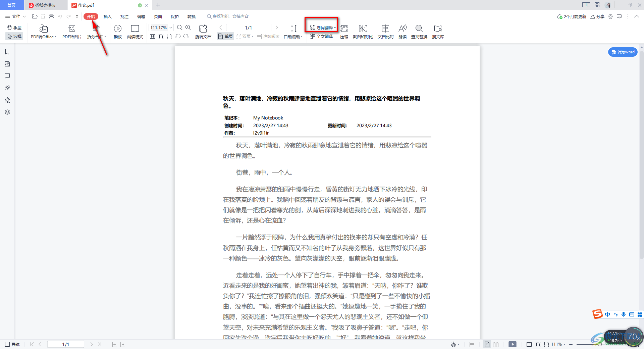Open the 截图和对比 tool
The image size is (644, 349).
[x=363, y=29]
